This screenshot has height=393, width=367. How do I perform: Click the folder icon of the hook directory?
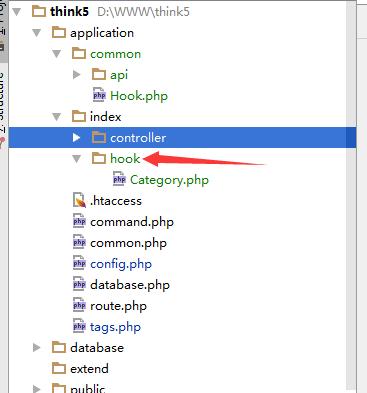99,158
